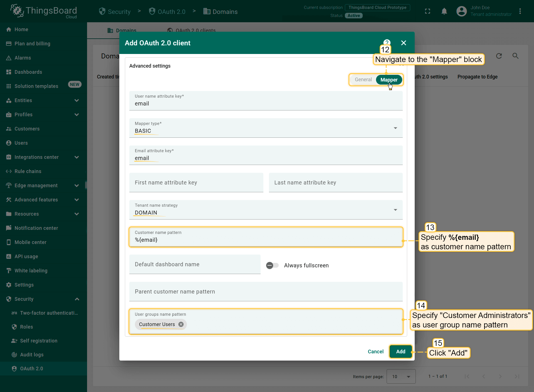534x392 pixels.
Task: Open the Tenant name strategy dropdown
Action: [266, 210]
